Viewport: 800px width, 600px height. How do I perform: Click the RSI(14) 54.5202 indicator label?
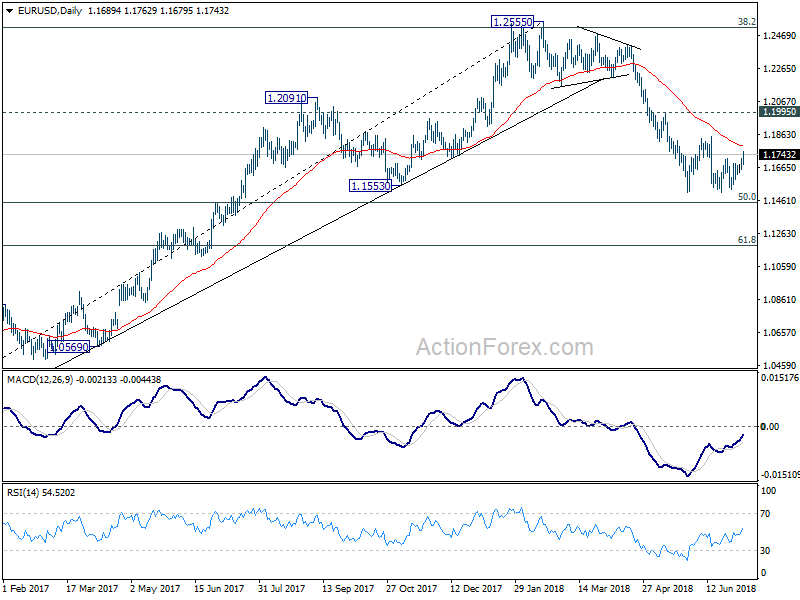[41, 493]
